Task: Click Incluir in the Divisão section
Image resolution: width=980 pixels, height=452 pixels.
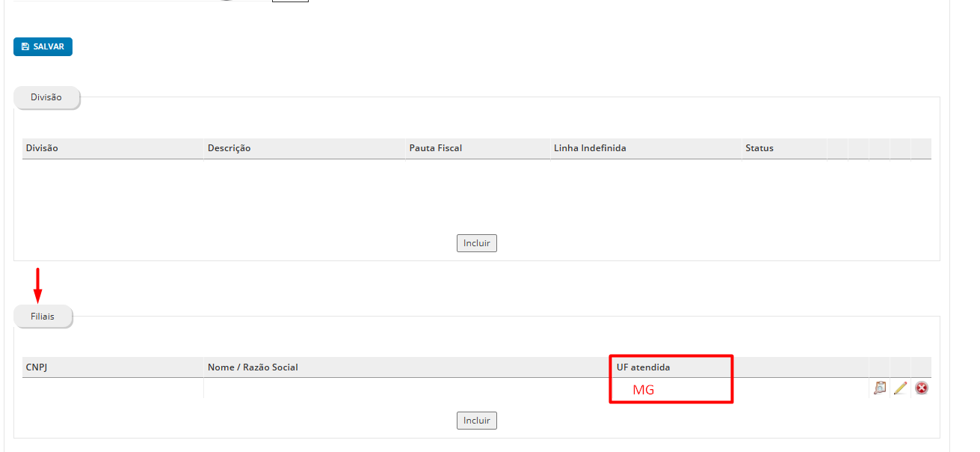Action: (476, 243)
